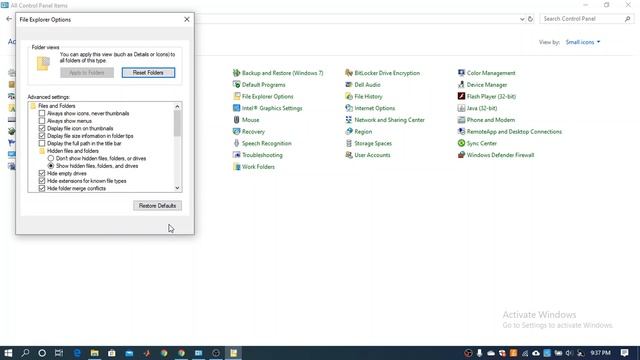Launch Microsoft Edge from the taskbar
The image size is (640, 360).
tap(77, 353)
